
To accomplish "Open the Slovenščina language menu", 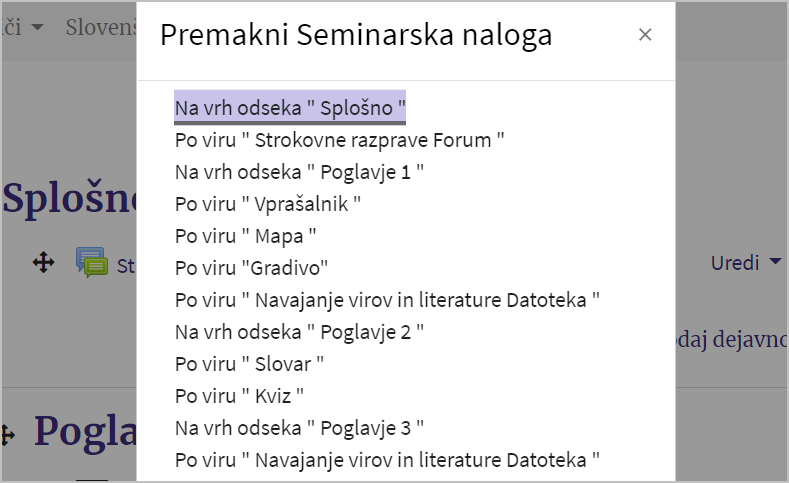I will 101,27.
